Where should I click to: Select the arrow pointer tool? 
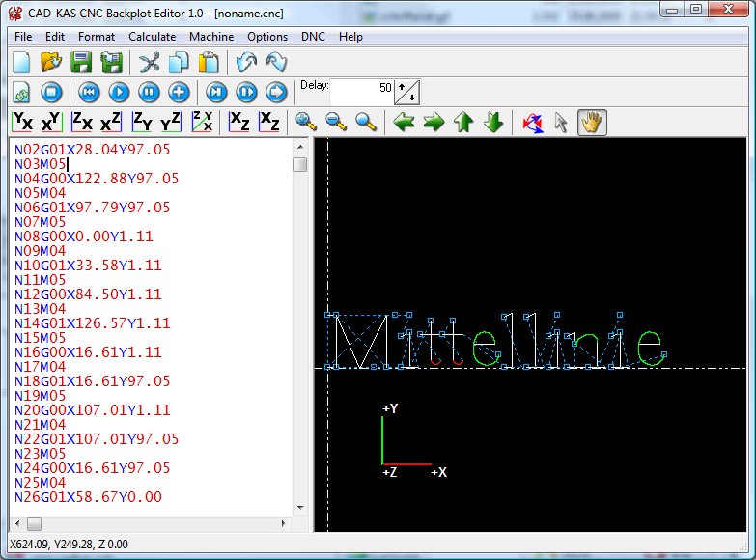[561, 122]
